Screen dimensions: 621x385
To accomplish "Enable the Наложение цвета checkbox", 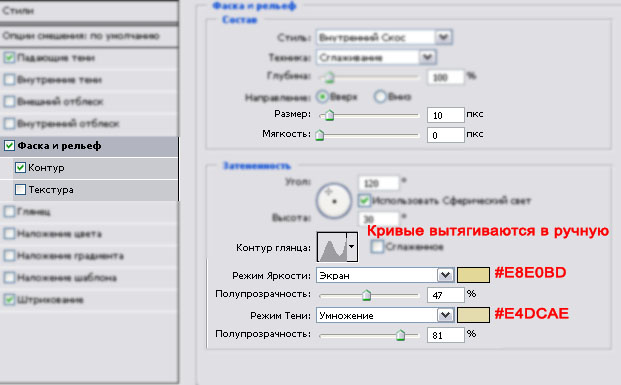I will [9, 234].
